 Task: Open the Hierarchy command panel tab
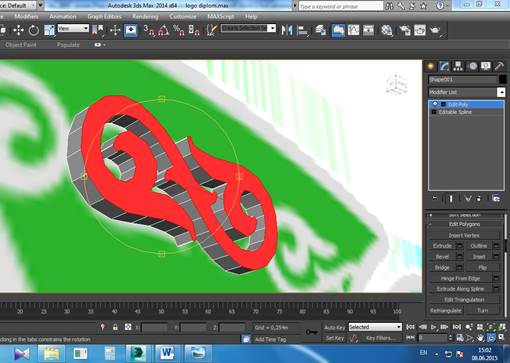[458, 66]
